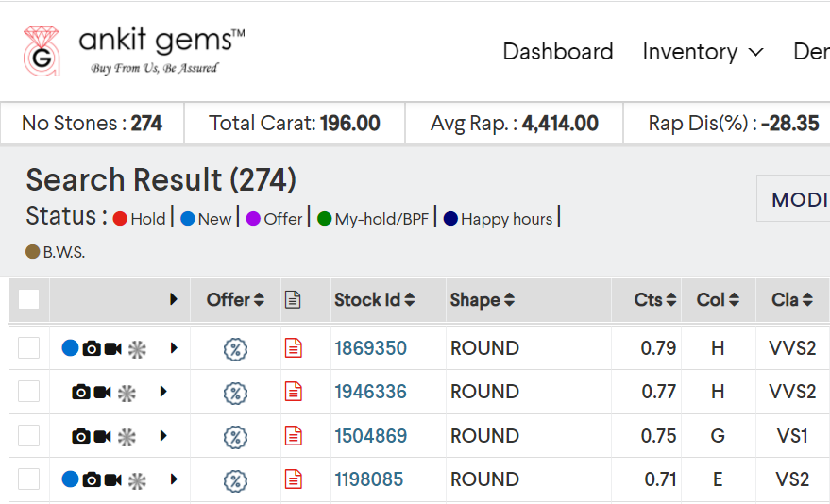Select the checkbox for stock 1504869 row
The image size is (830, 504).
click(29, 436)
